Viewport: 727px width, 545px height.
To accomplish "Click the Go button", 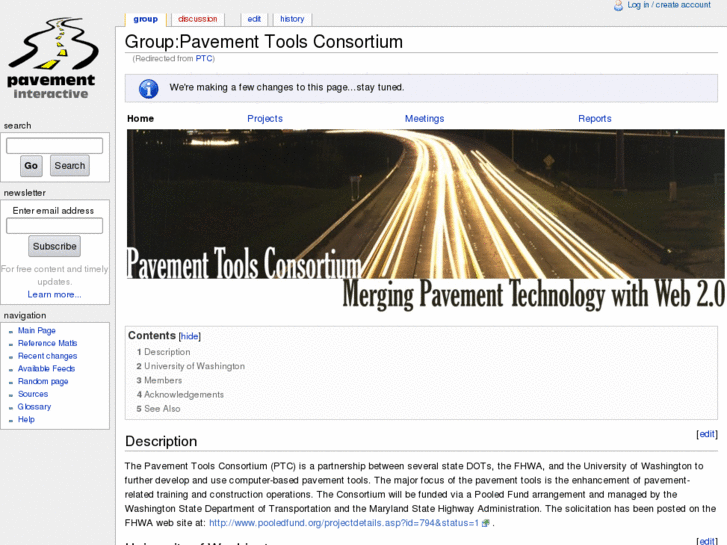I will pyautogui.click(x=31, y=166).
